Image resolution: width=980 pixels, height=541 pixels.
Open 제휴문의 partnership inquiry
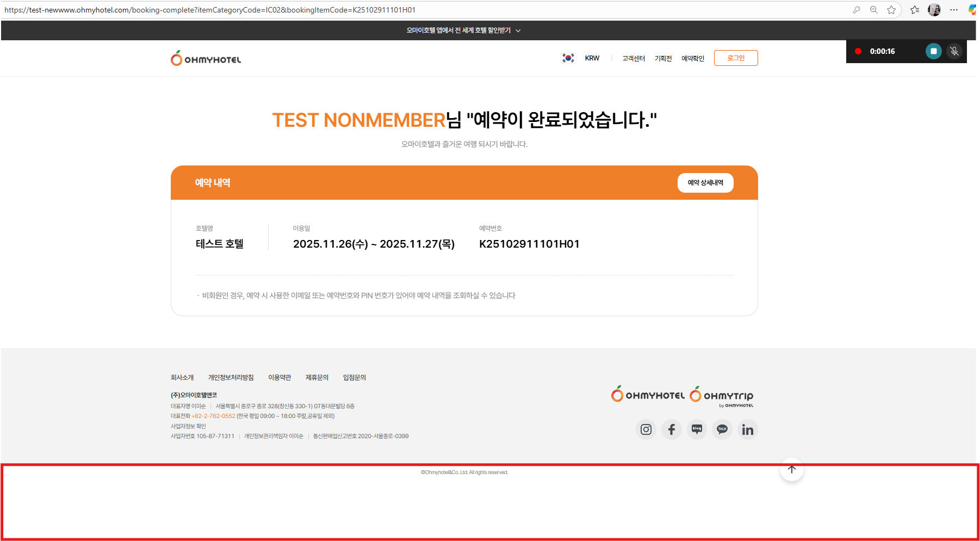[317, 378]
